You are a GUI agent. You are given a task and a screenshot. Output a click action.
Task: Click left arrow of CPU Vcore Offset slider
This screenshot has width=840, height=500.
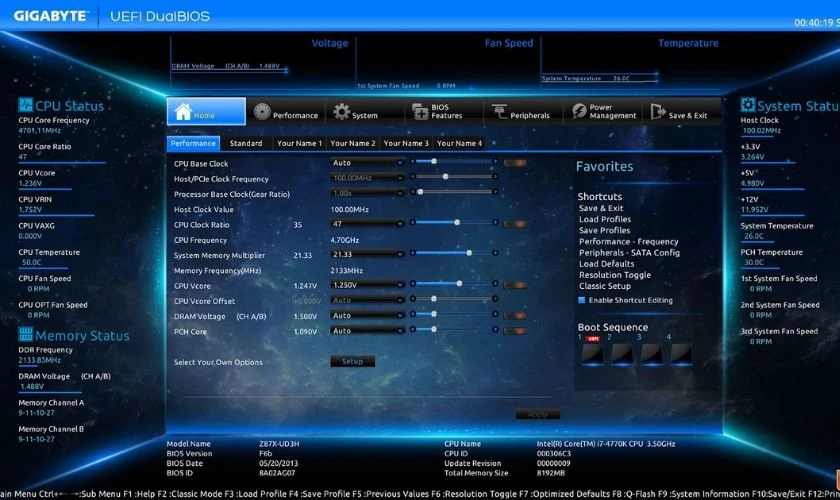412,299
